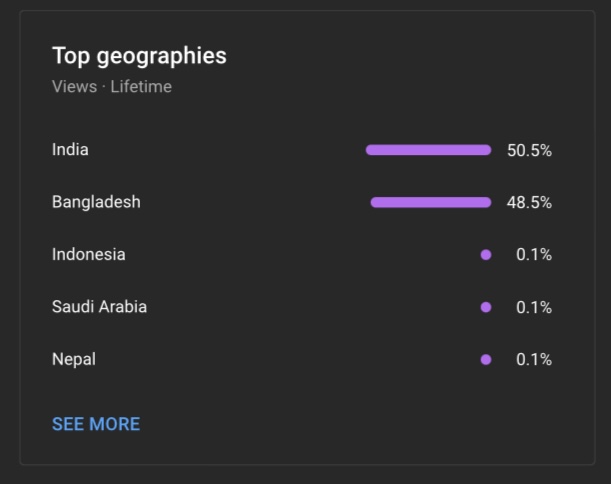Click the Lifetime word in subtitle
Image resolution: width=611 pixels, height=484 pixels.
pos(141,87)
